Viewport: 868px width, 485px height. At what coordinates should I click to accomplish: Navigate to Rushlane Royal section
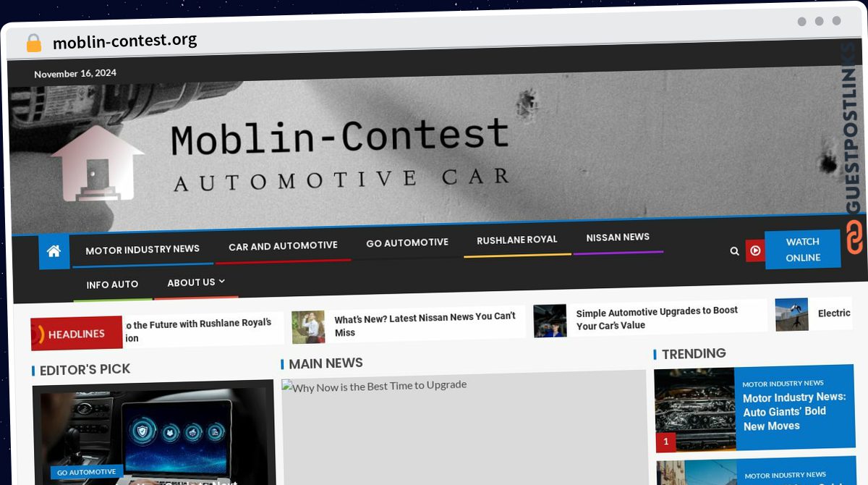pos(517,240)
